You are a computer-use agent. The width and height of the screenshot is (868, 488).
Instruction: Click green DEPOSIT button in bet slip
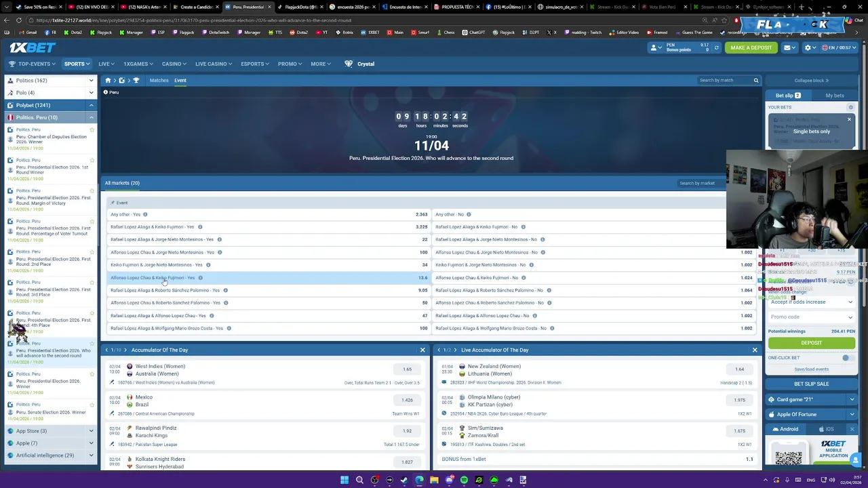[x=811, y=343]
